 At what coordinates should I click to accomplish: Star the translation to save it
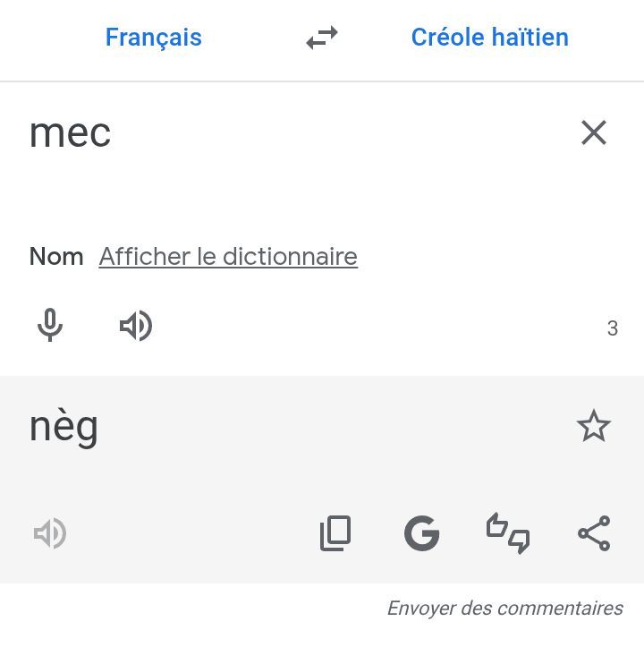click(x=594, y=427)
